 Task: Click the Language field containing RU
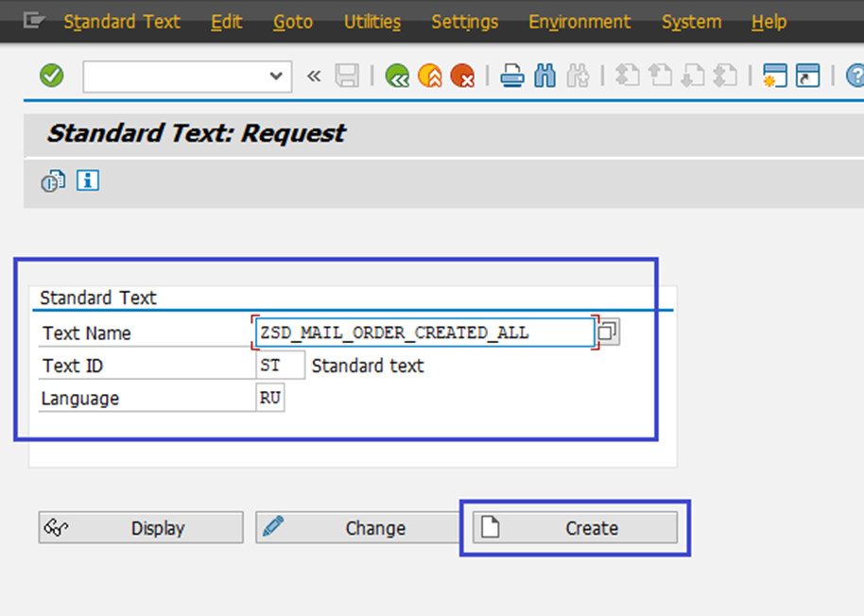coord(270,398)
